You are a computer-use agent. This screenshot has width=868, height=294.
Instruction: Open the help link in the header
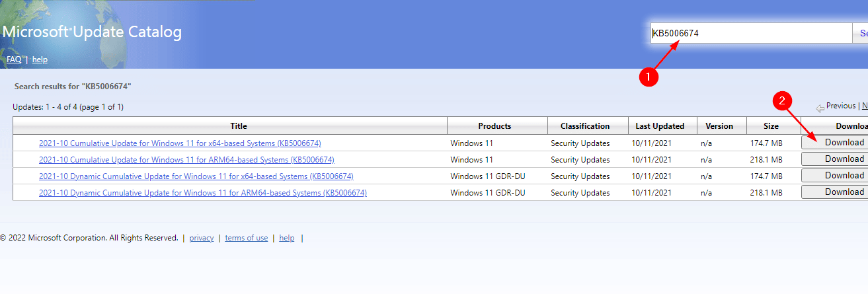coord(40,59)
